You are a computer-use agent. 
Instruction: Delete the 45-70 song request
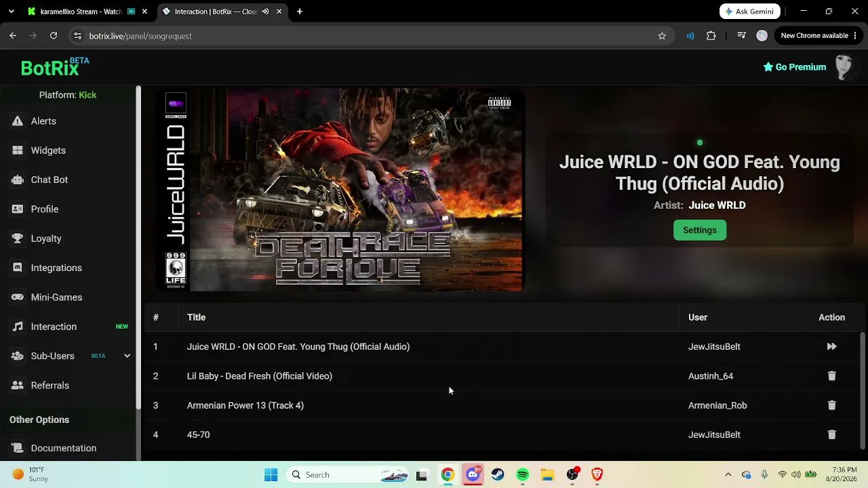[x=831, y=434]
